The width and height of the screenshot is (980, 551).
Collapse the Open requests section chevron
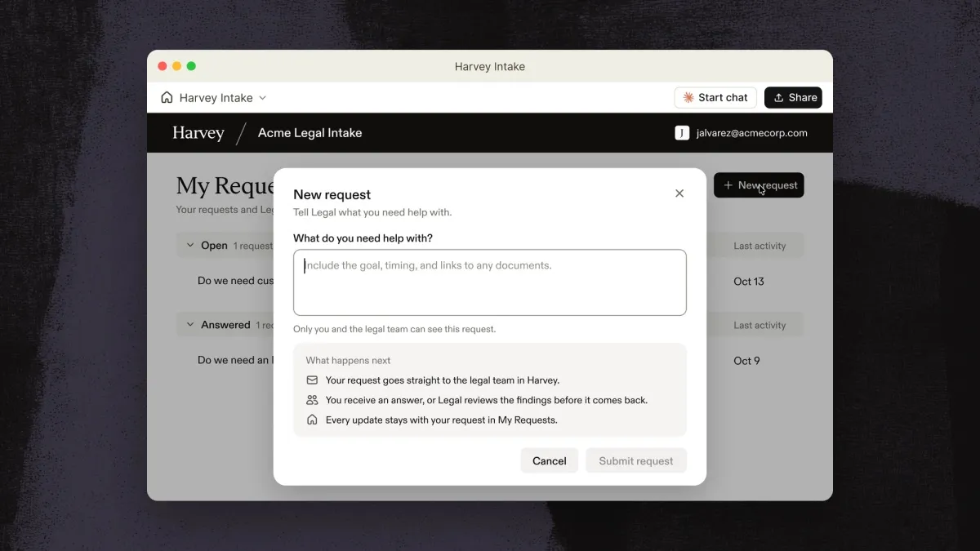coord(190,246)
